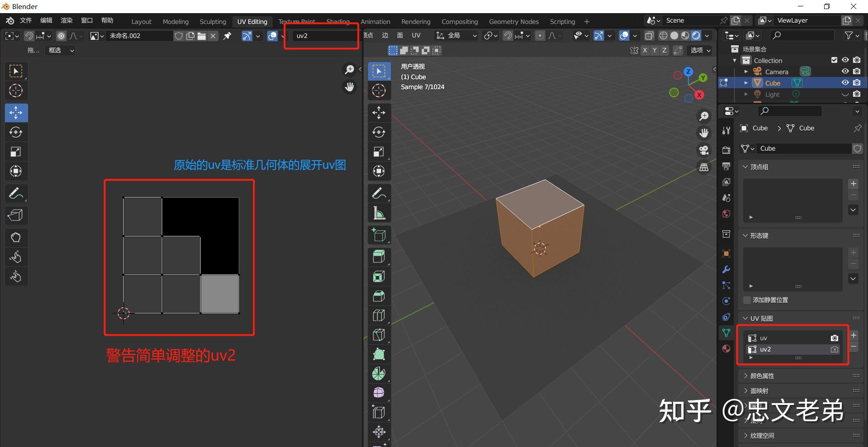
Task: Open the Material properties tab
Action: [726, 349]
